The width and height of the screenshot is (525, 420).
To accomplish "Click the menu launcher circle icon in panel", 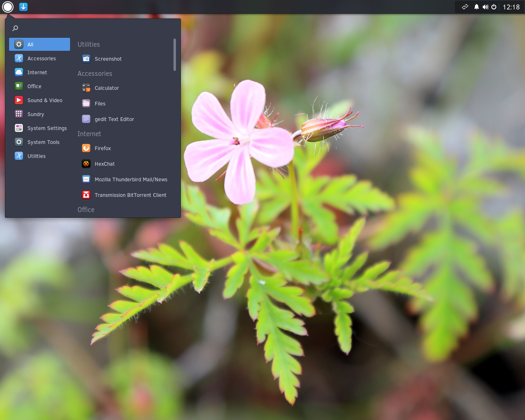I will point(8,7).
